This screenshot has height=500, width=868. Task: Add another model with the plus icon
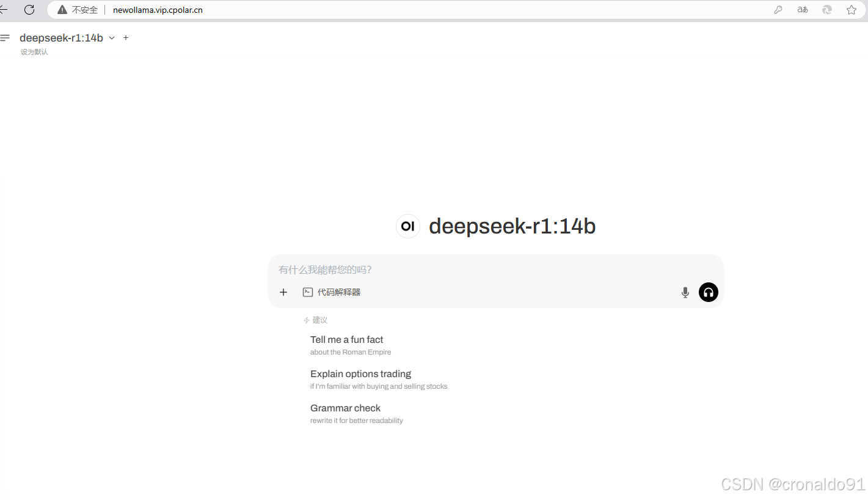[x=126, y=38]
